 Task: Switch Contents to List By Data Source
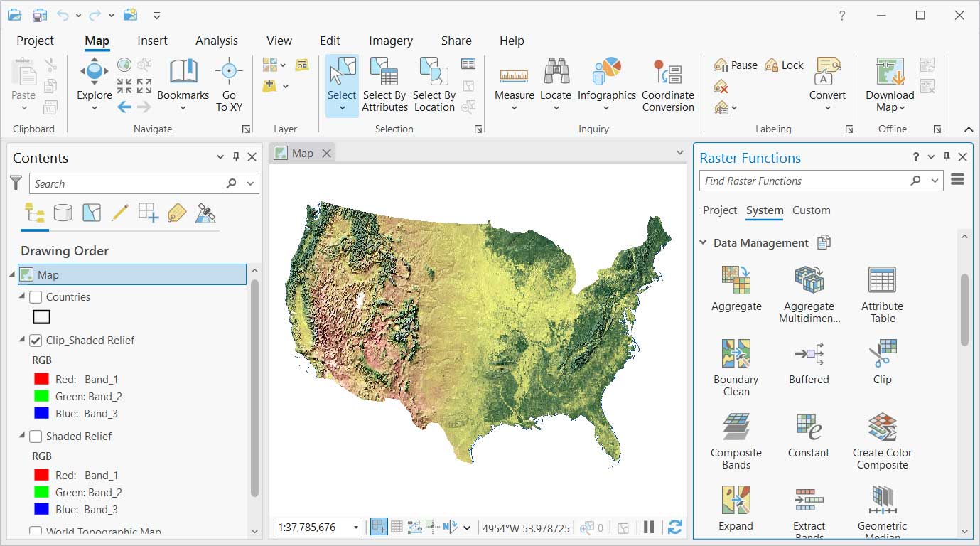click(x=63, y=212)
